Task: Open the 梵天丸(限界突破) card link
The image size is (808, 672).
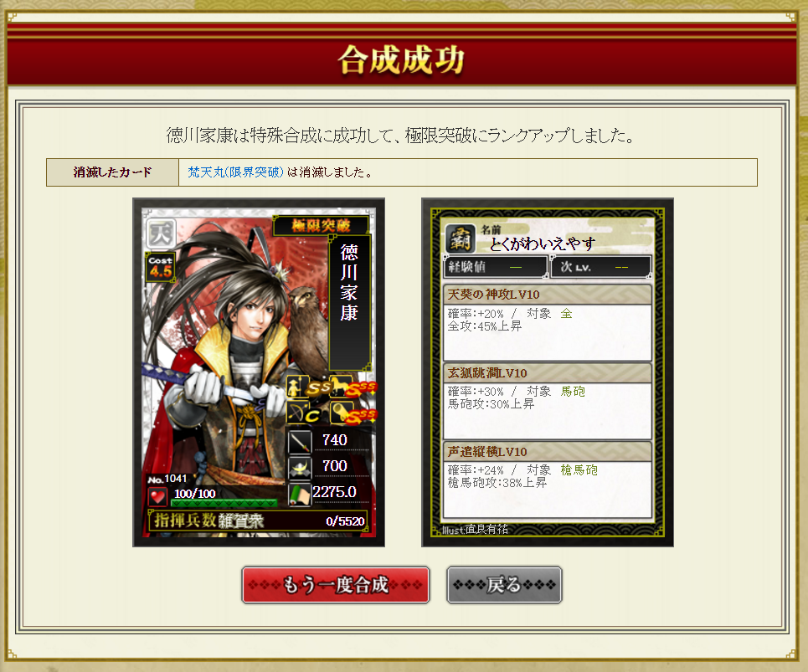Action: (x=235, y=172)
